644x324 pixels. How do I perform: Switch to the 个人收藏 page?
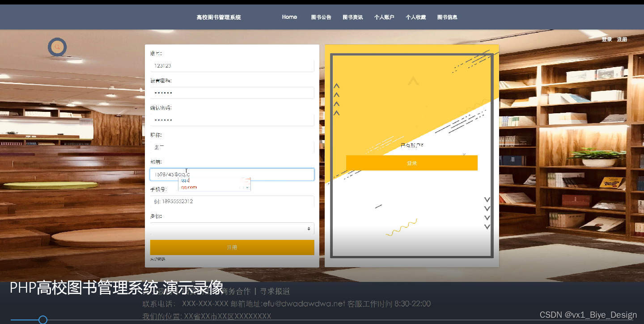tap(415, 17)
